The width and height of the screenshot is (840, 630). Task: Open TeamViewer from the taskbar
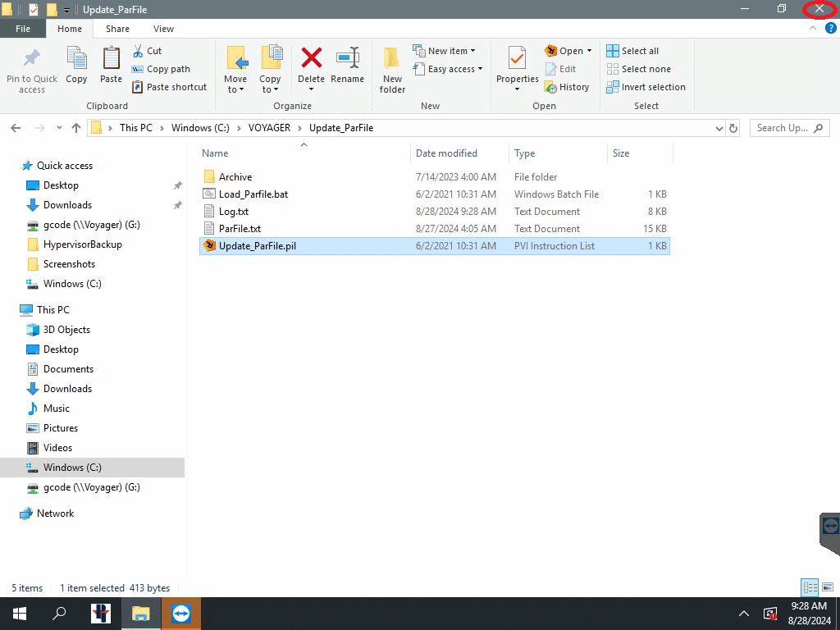(181, 614)
